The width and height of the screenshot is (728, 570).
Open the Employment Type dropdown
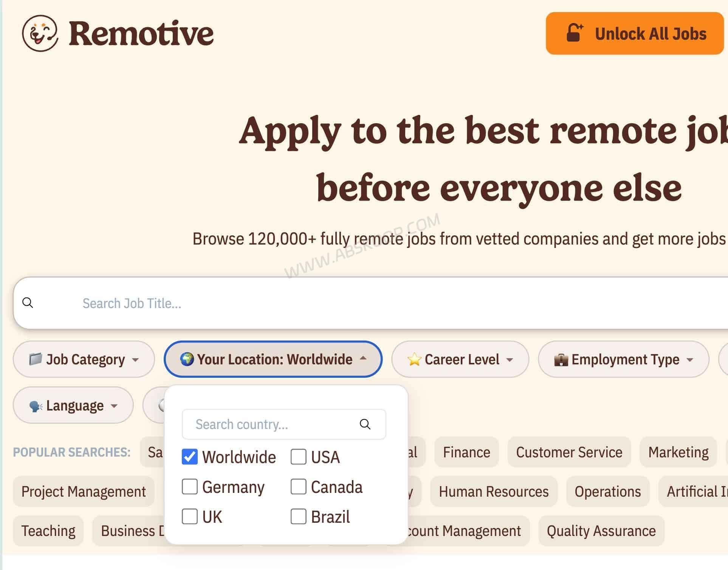[x=623, y=359]
